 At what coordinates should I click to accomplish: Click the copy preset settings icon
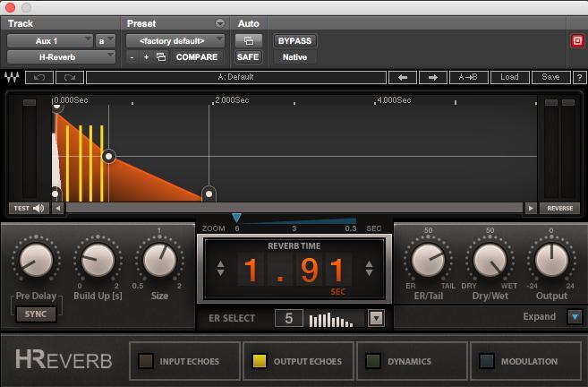(161, 57)
